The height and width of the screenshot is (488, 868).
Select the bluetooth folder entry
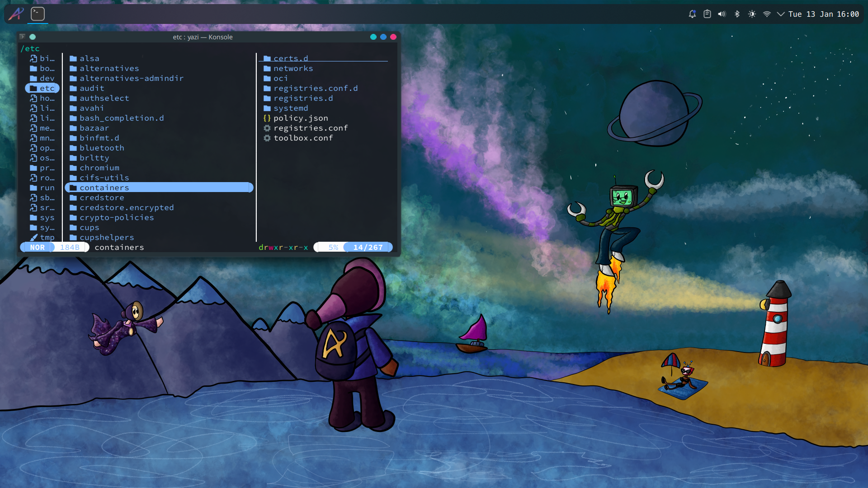point(102,148)
